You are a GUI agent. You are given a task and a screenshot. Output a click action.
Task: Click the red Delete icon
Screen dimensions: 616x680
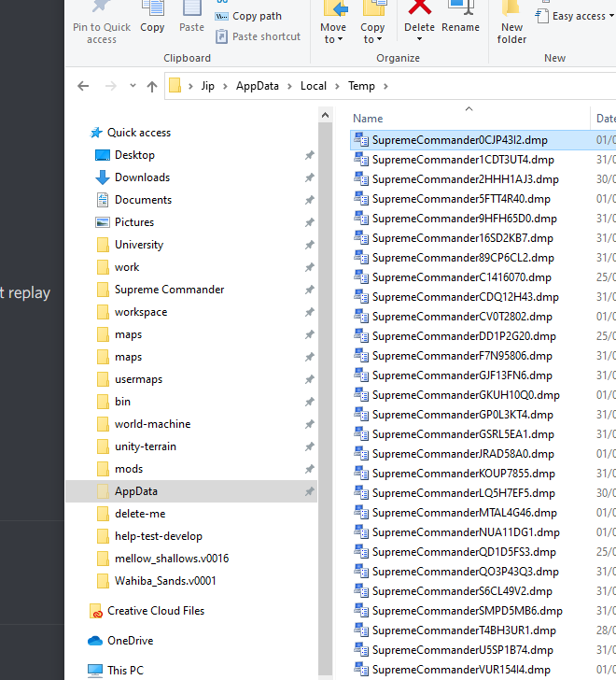click(x=419, y=7)
